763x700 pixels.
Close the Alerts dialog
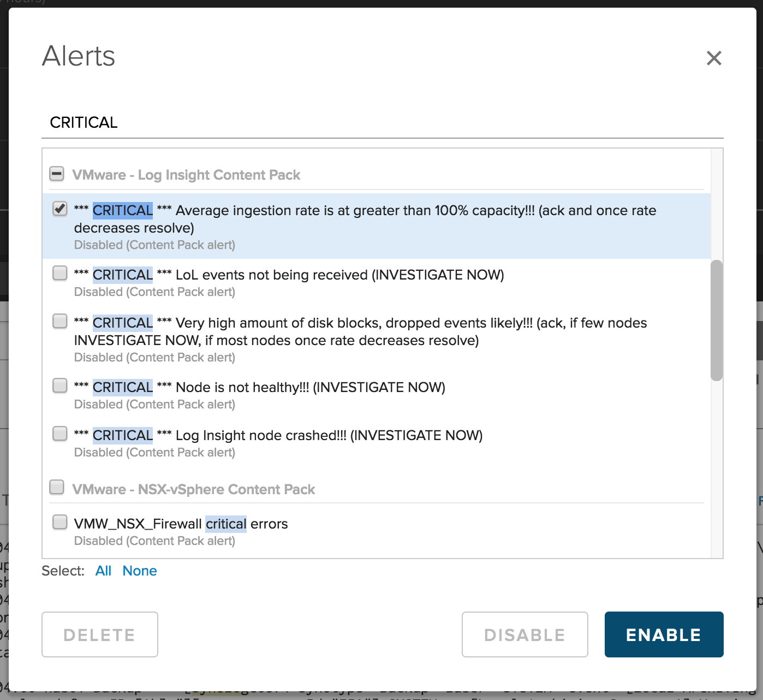tap(714, 58)
